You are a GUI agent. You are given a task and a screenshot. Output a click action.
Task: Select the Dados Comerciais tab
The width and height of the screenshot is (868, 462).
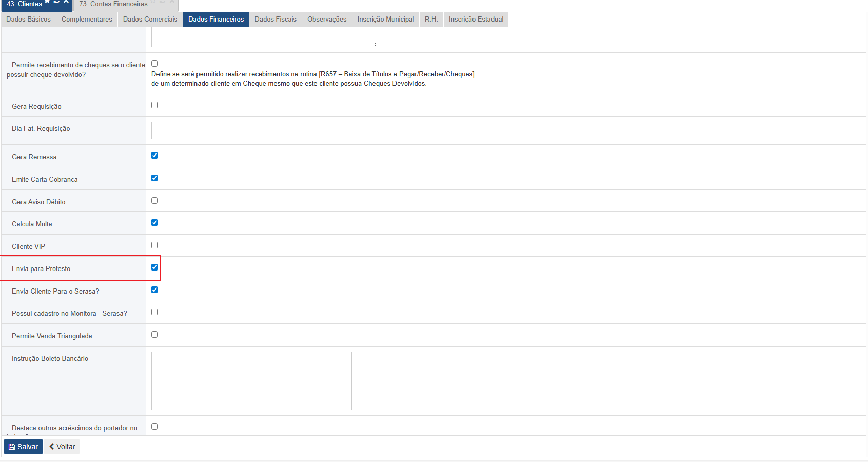[150, 20]
